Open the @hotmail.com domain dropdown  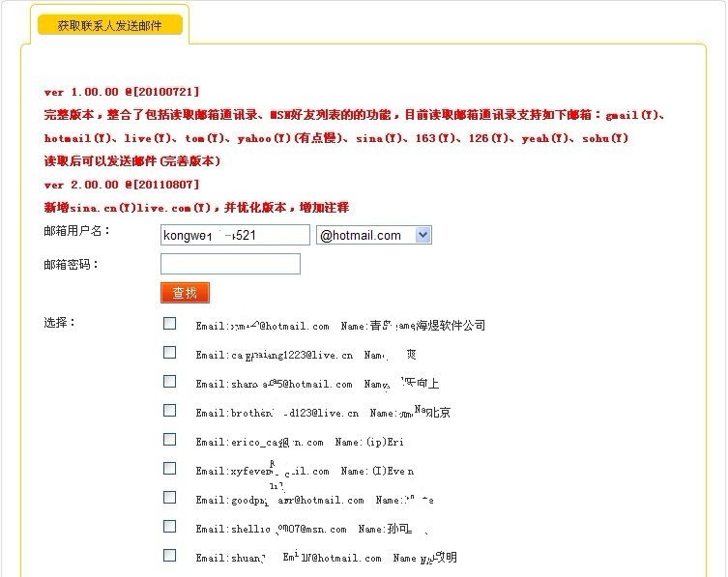tap(374, 235)
